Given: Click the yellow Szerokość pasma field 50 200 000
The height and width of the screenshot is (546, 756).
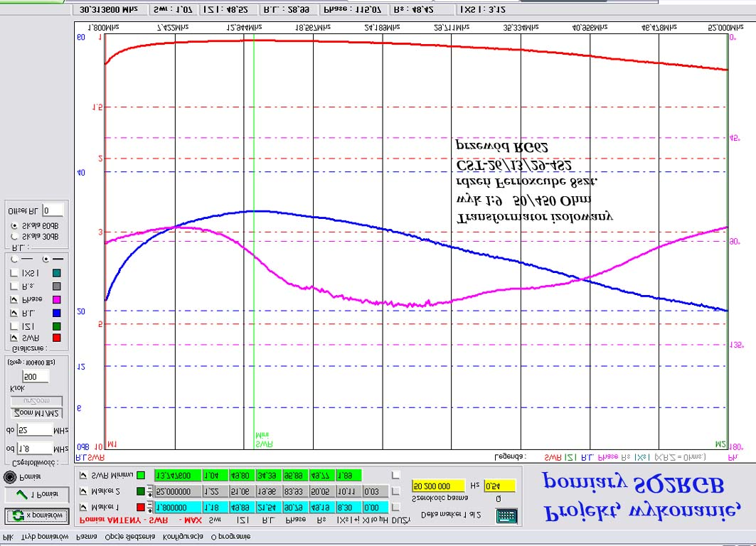Looking at the screenshot, I should 438,486.
